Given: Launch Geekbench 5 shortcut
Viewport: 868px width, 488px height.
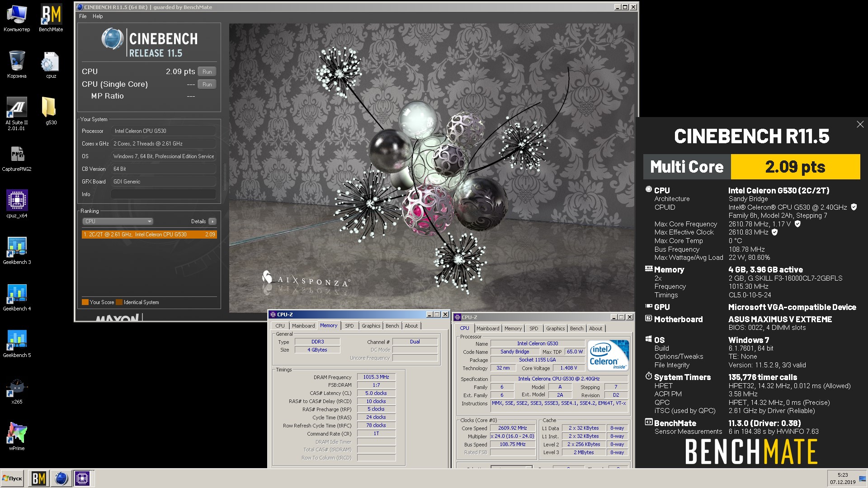Looking at the screenshot, I should click(17, 344).
